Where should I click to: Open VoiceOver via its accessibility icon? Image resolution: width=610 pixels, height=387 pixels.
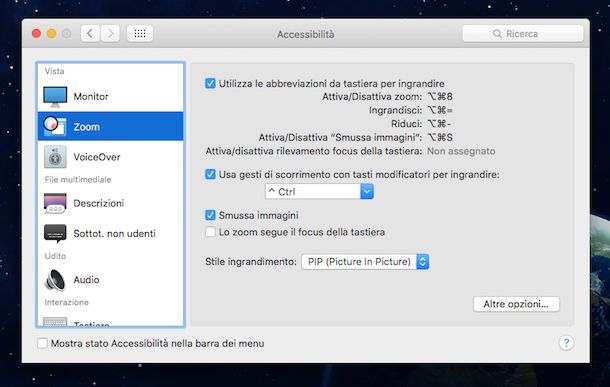[55, 157]
